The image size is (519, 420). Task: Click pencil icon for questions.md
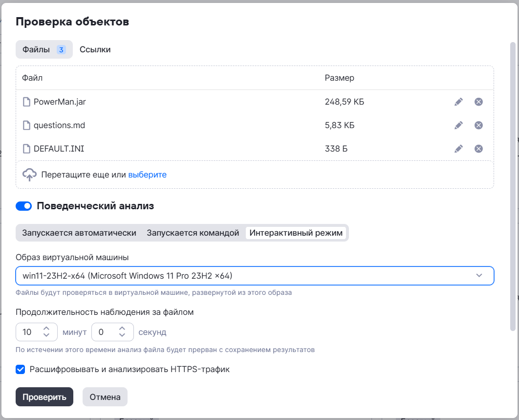458,125
